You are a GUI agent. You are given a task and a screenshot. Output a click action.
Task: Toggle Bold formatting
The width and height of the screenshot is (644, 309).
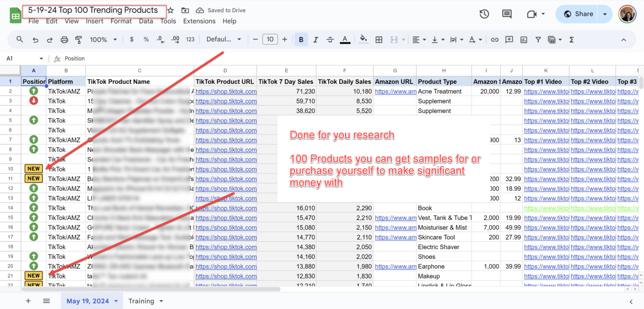[301, 39]
